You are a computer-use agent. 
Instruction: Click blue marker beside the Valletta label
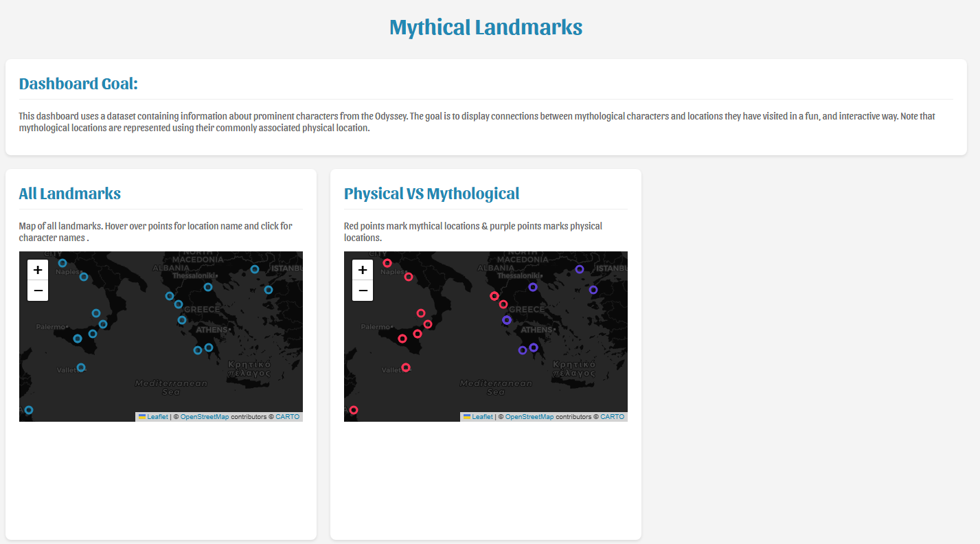coord(81,367)
